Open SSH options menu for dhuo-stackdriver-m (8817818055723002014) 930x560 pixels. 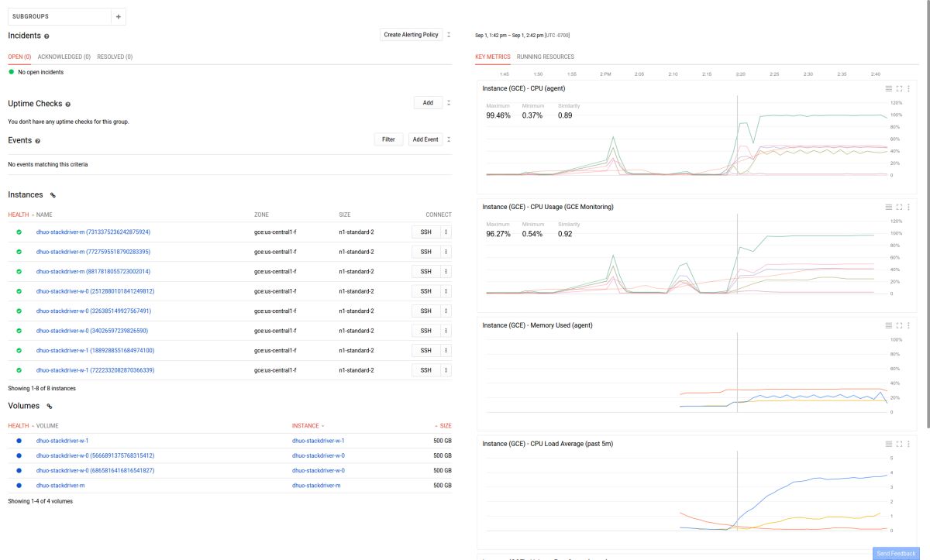tap(446, 271)
